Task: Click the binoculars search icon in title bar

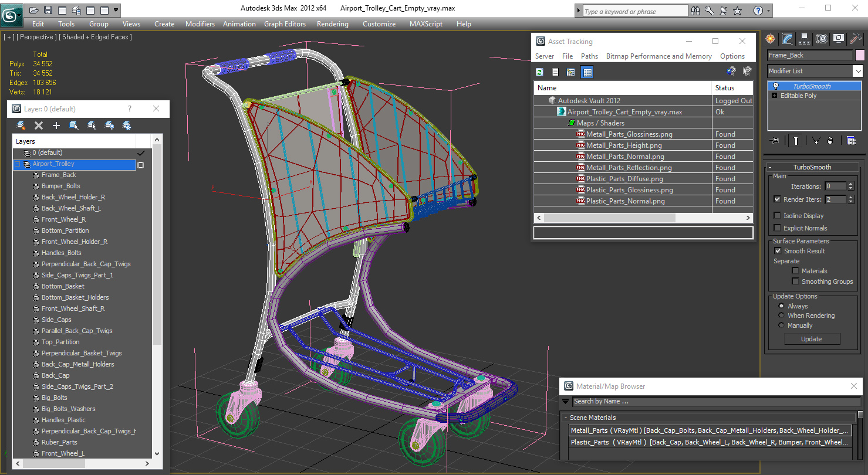Action: pyautogui.click(x=695, y=11)
